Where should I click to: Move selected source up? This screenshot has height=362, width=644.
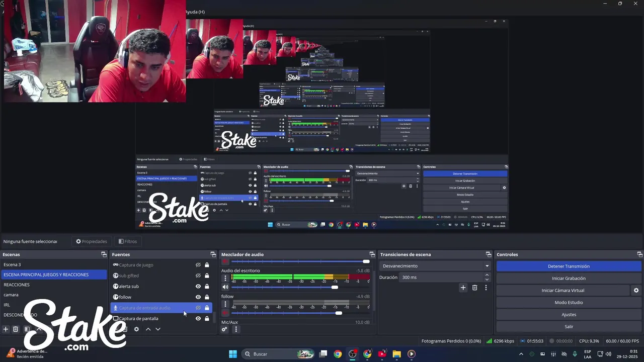tap(148, 329)
